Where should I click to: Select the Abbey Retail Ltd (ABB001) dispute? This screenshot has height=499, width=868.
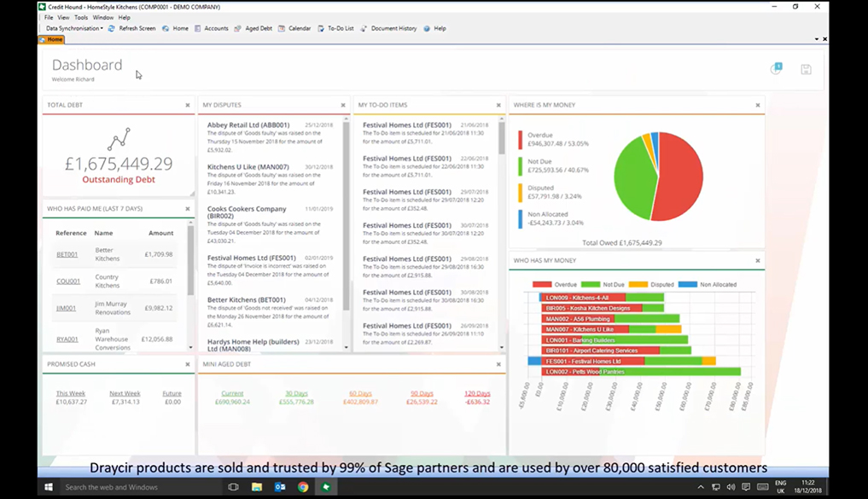271,137
